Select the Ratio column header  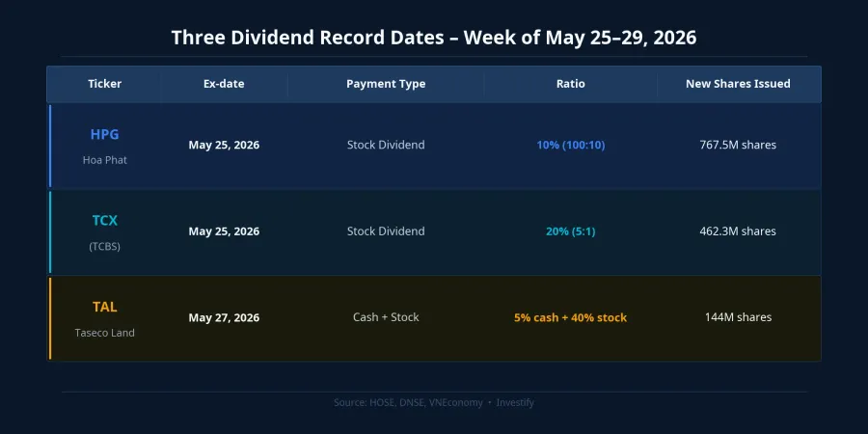point(570,84)
